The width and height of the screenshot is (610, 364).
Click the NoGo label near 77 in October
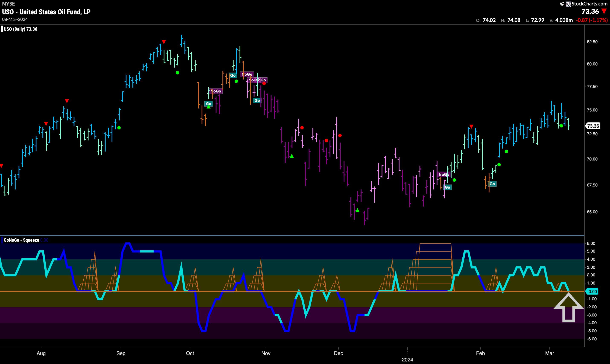click(216, 91)
